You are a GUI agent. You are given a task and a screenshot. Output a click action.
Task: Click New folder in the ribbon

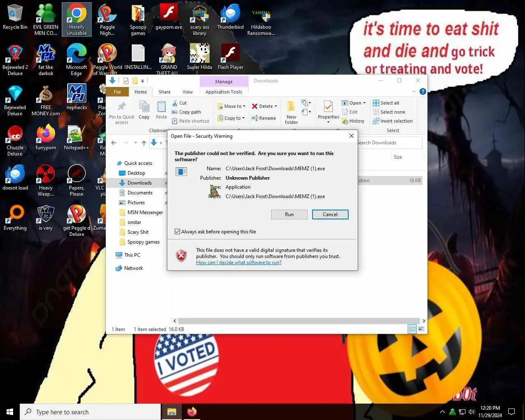pos(291,112)
